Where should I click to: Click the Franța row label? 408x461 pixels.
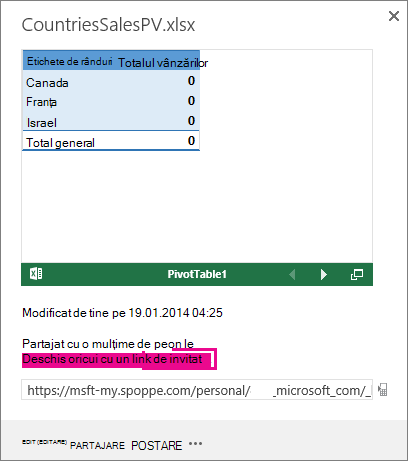point(42,102)
